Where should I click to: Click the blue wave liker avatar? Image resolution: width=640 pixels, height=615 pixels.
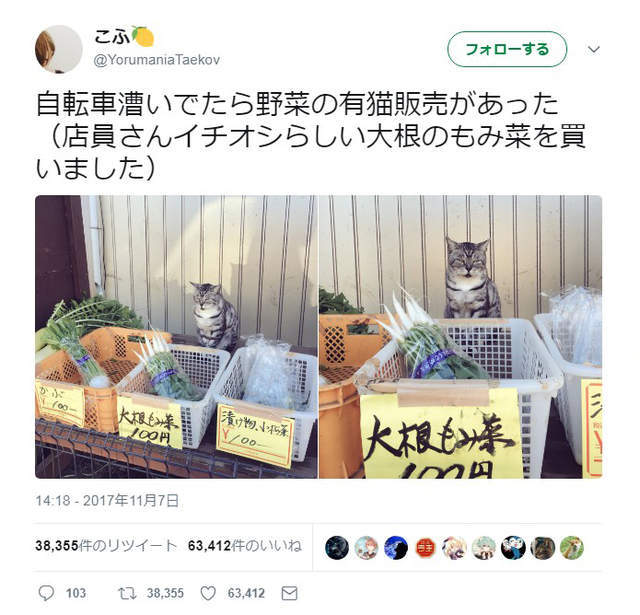click(x=396, y=547)
